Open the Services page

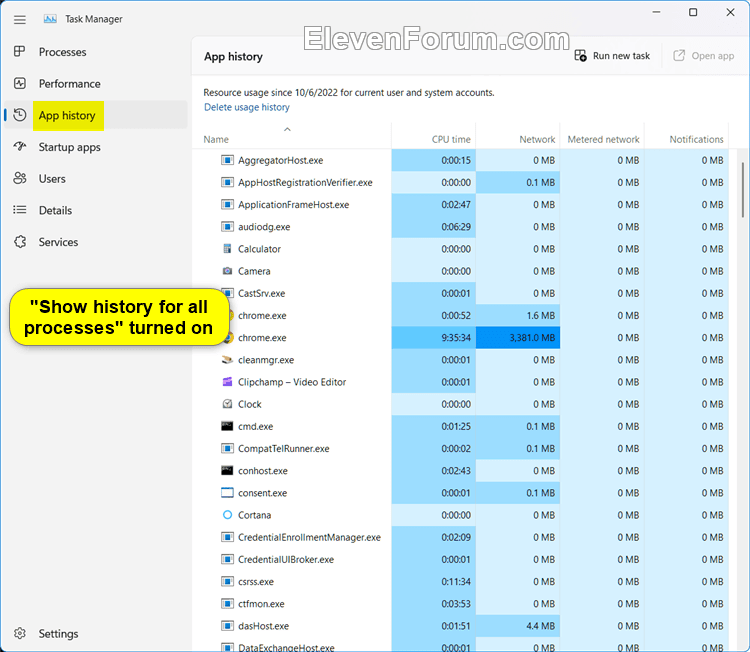tap(95, 242)
